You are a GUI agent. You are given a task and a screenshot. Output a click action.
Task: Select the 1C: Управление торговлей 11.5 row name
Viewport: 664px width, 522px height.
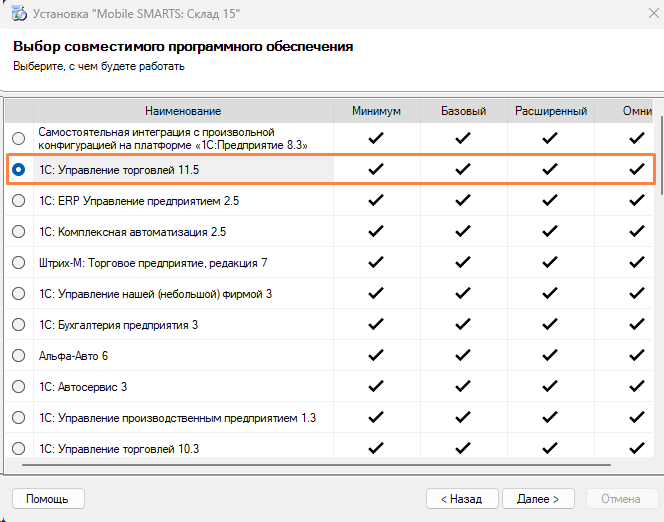tap(119, 170)
